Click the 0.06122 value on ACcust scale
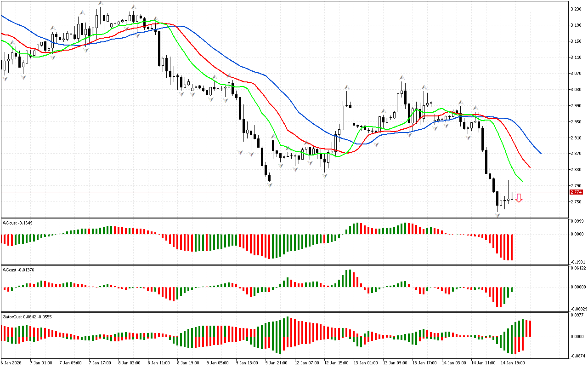588x368 pixels. [x=577, y=268]
